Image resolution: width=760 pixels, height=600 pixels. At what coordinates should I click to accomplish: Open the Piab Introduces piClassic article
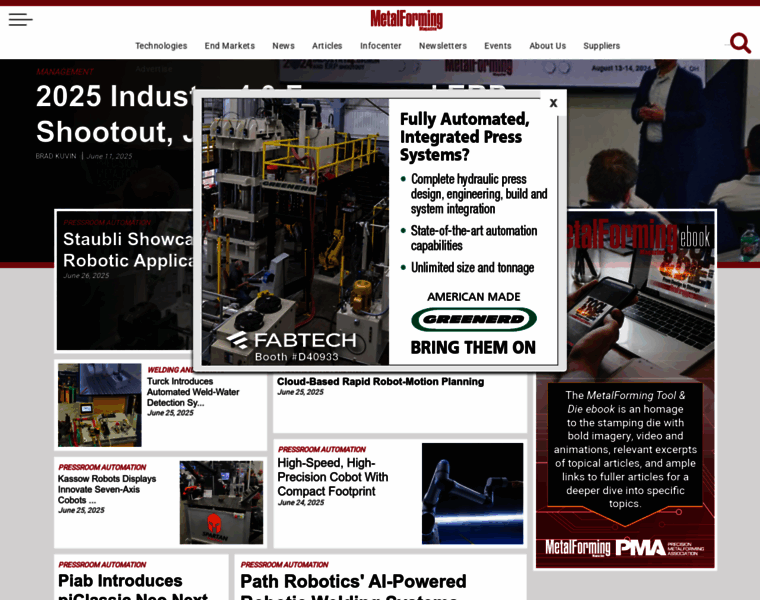click(133, 587)
